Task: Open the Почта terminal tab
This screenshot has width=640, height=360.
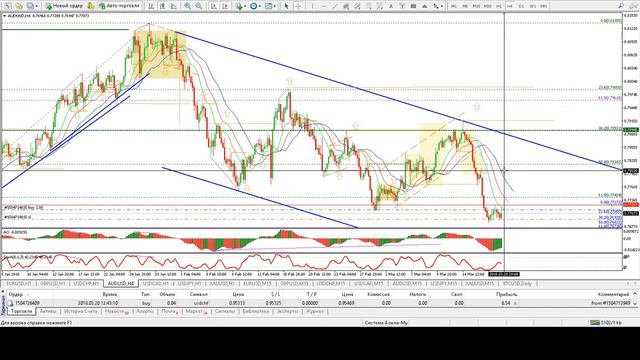Action: point(169,311)
